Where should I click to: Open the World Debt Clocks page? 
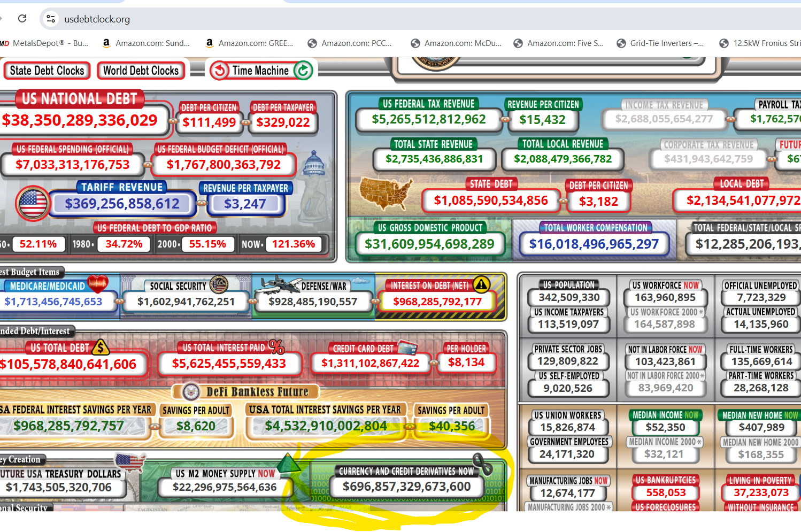tap(141, 71)
